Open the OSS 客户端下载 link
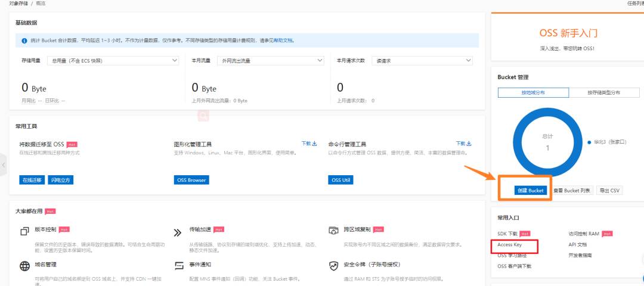 (x=514, y=266)
